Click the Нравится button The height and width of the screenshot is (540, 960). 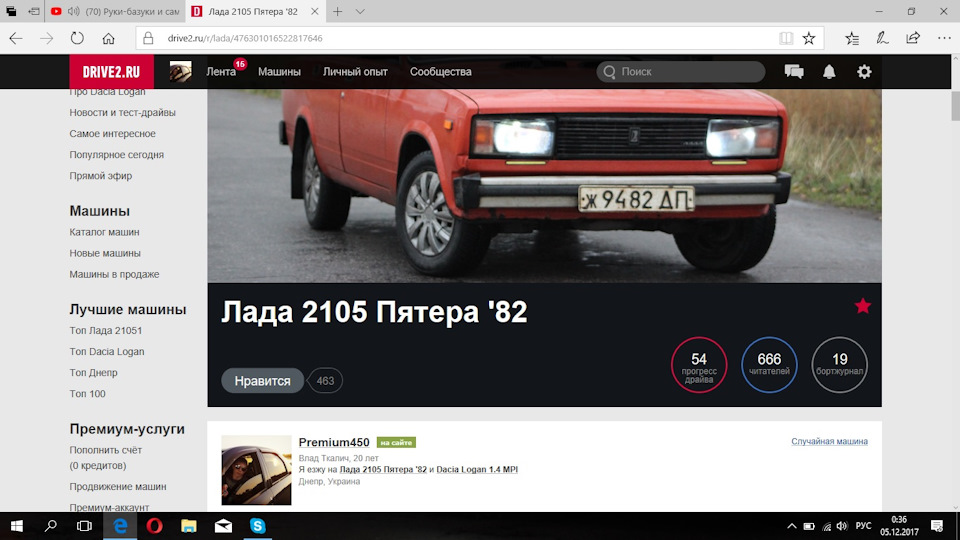point(262,381)
